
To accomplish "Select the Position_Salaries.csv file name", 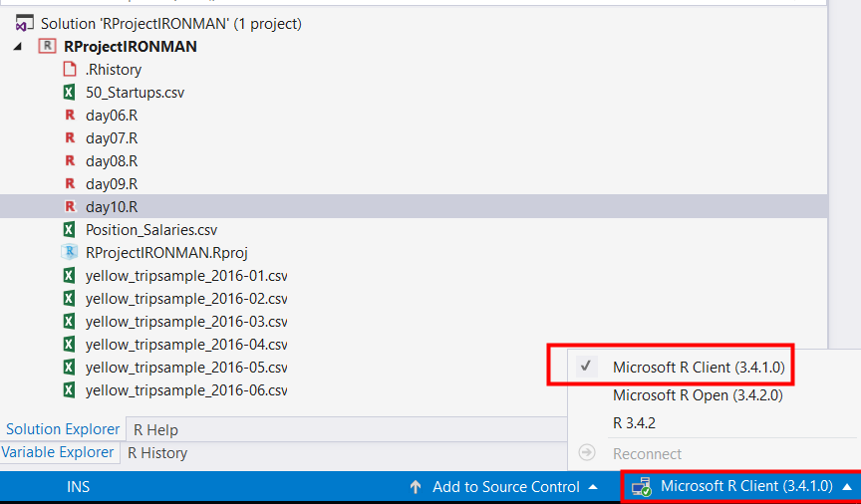I will (151, 229).
